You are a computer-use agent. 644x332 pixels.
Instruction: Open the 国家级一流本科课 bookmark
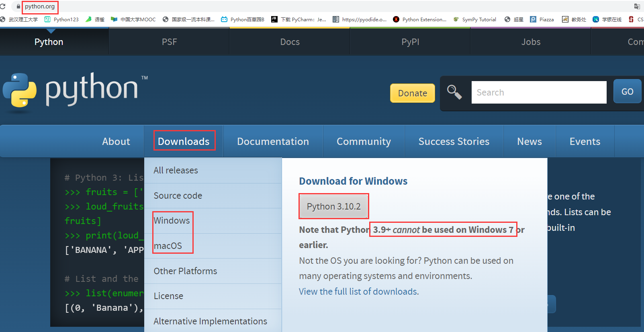point(188,19)
